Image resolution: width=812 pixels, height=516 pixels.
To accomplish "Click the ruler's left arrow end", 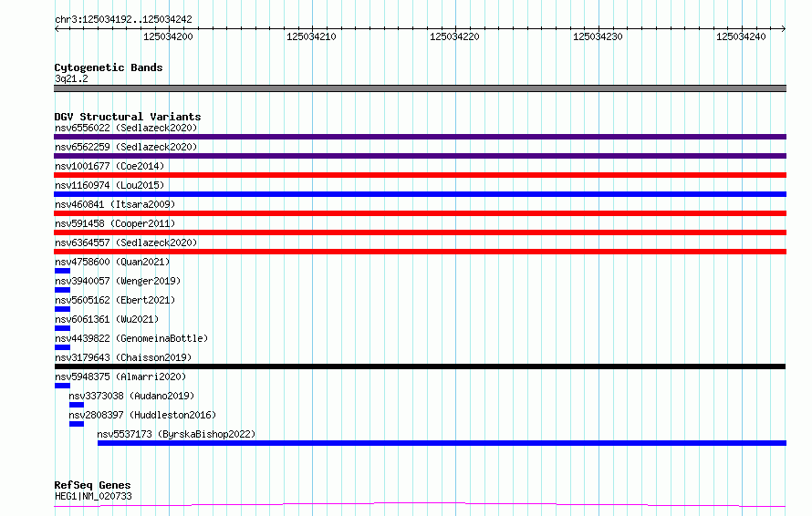I will click(57, 29).
